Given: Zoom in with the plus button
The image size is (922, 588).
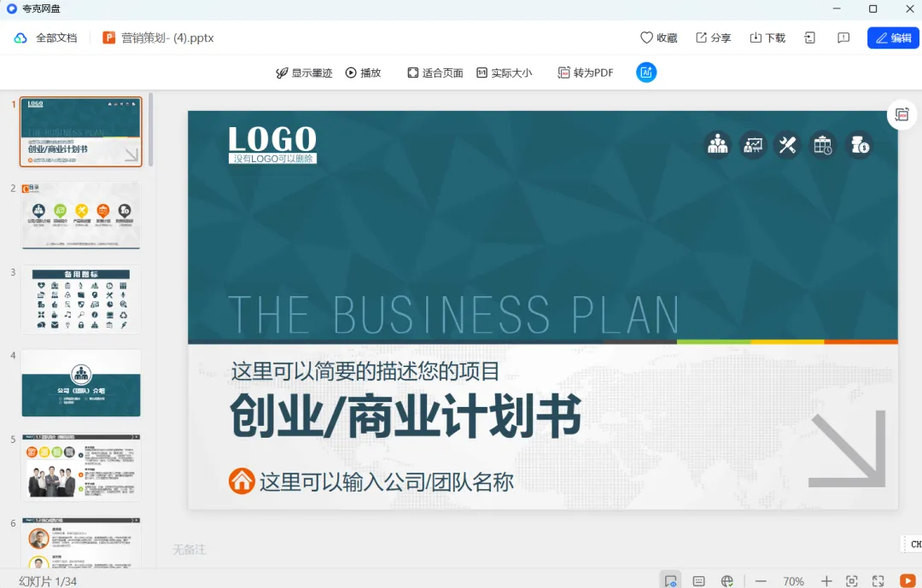Looking at the screenshot, I should [826, 581].
